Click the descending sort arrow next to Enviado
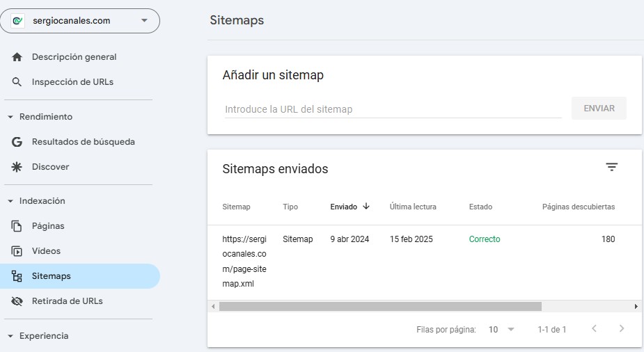Image resolution: width=644 pixels, height=352 pixels. (x=366, y=207)
